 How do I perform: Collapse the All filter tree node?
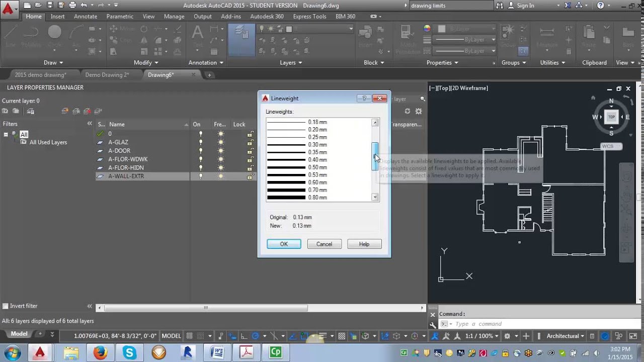(6, 134)
